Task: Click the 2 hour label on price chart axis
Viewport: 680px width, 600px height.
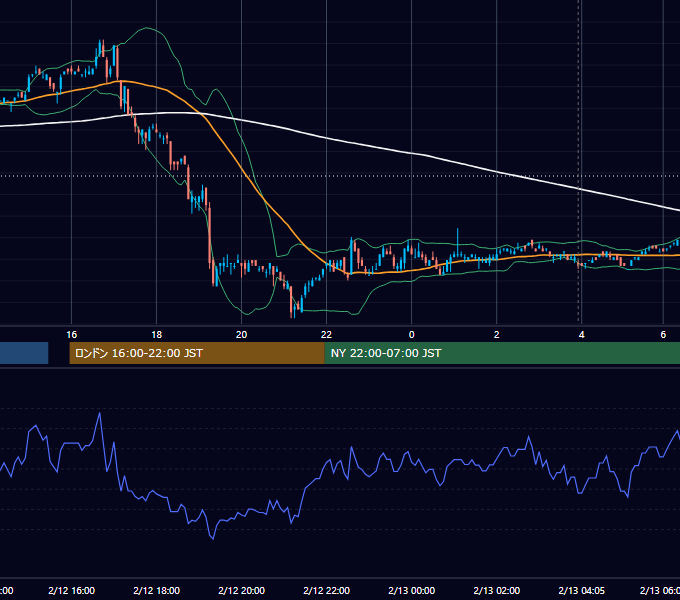Action: tap(497, 335)
